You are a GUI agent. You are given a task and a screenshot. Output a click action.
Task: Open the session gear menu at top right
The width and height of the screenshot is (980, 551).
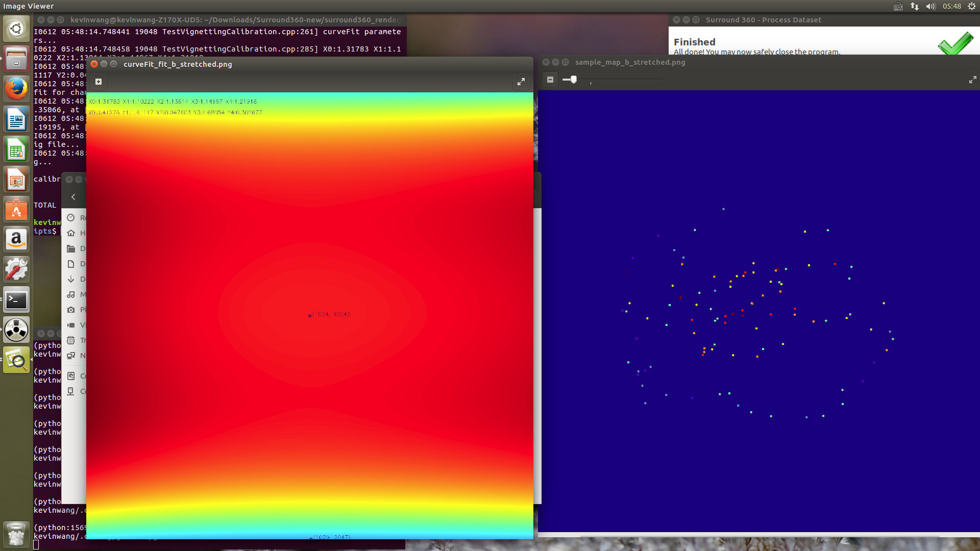pos(971,6)
